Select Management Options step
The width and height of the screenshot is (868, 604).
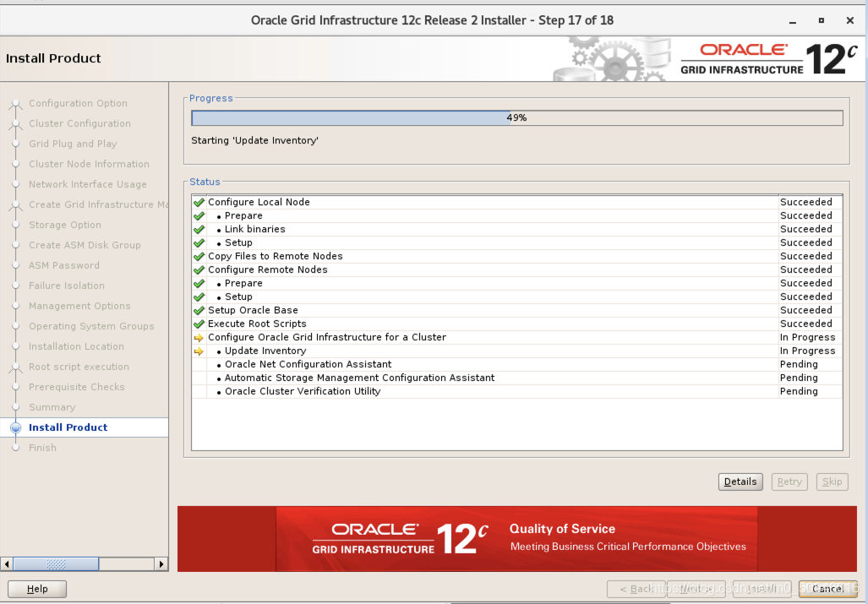(79, 307)
